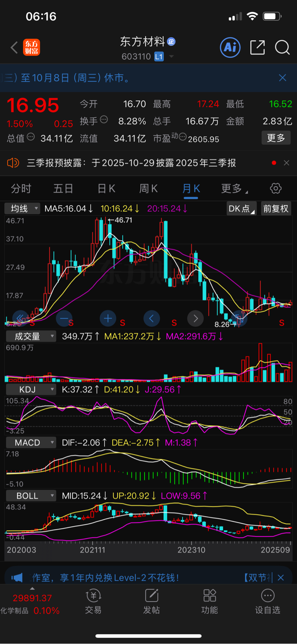Expand the 化学制品 index bar
The image size is (297, 644).
tap(32, 589)
